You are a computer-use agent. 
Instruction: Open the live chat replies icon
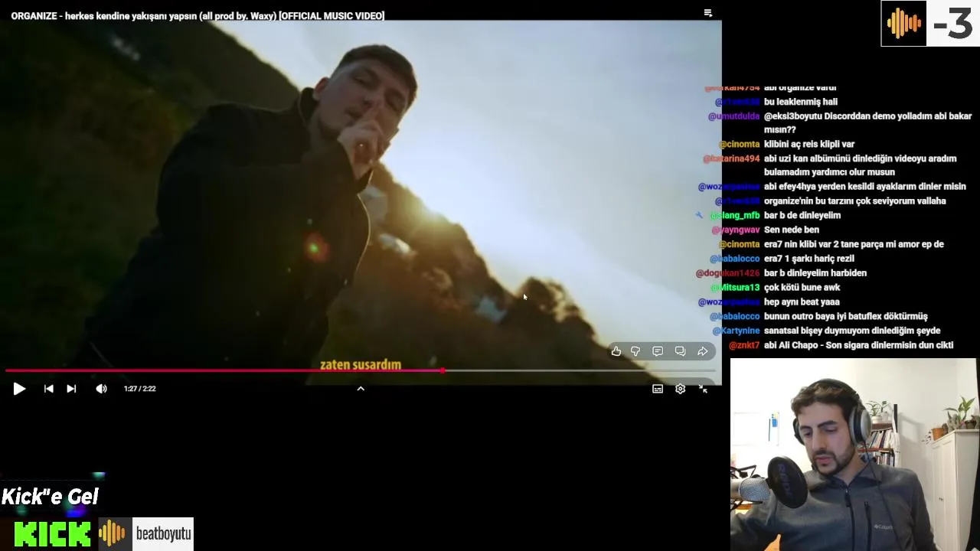(x=680, y=351)
